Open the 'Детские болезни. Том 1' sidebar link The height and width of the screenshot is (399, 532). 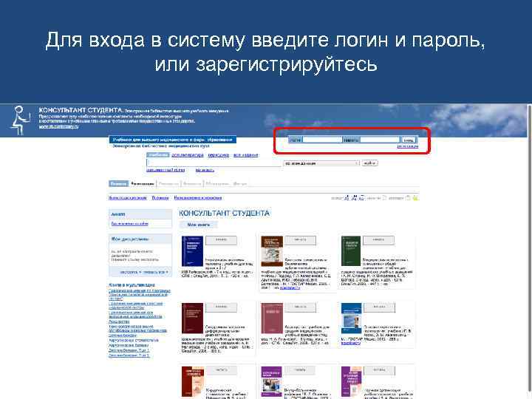pos(129,350)
